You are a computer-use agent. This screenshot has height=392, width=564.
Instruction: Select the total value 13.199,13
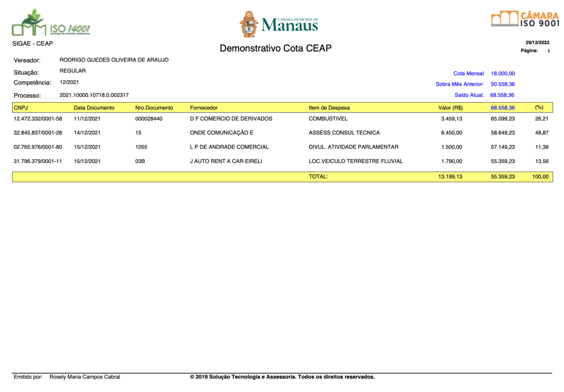pyautogui.click(x=450, y=177)
